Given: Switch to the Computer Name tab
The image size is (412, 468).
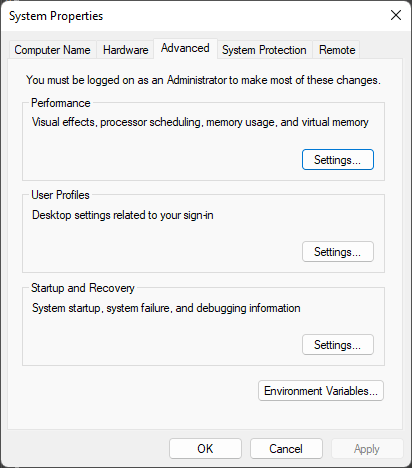Looking at the screenshot, I should (x=52, y=50).
